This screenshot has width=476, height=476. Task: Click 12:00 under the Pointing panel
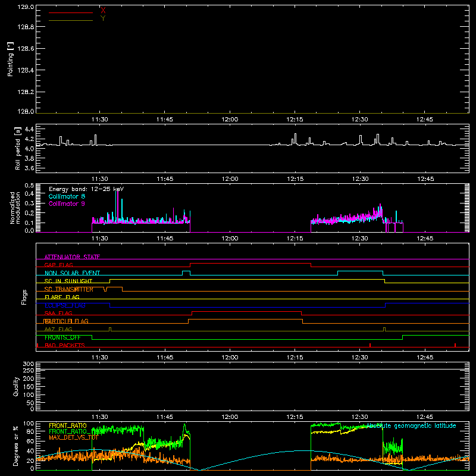point(230,120)
